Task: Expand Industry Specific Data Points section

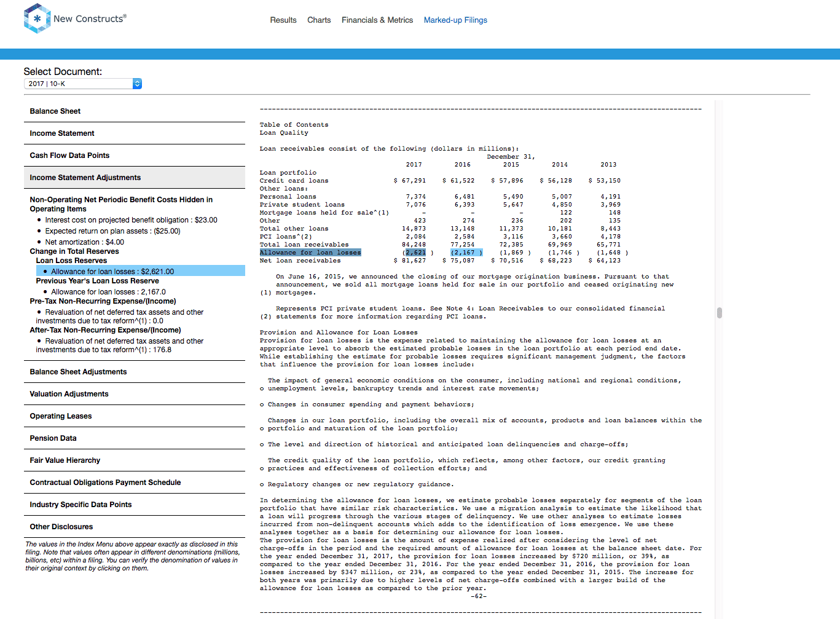Action: pyautogui.click(x=134, y=505)
